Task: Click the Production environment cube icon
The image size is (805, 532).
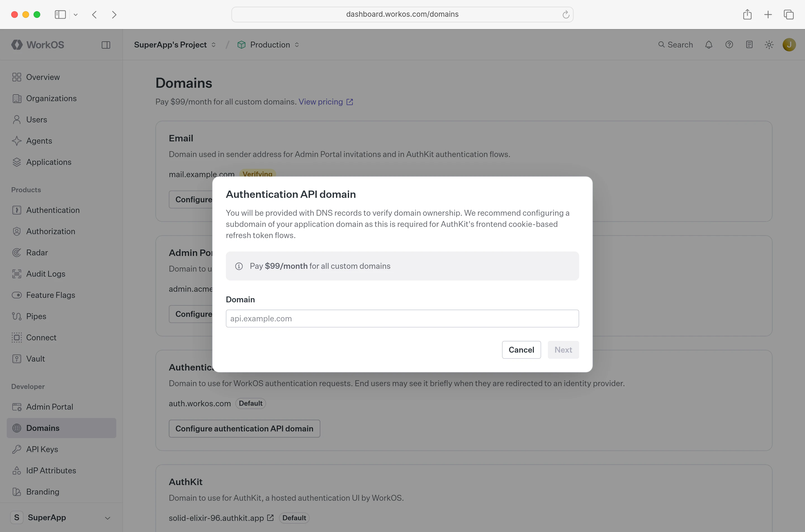Action: 241,45
